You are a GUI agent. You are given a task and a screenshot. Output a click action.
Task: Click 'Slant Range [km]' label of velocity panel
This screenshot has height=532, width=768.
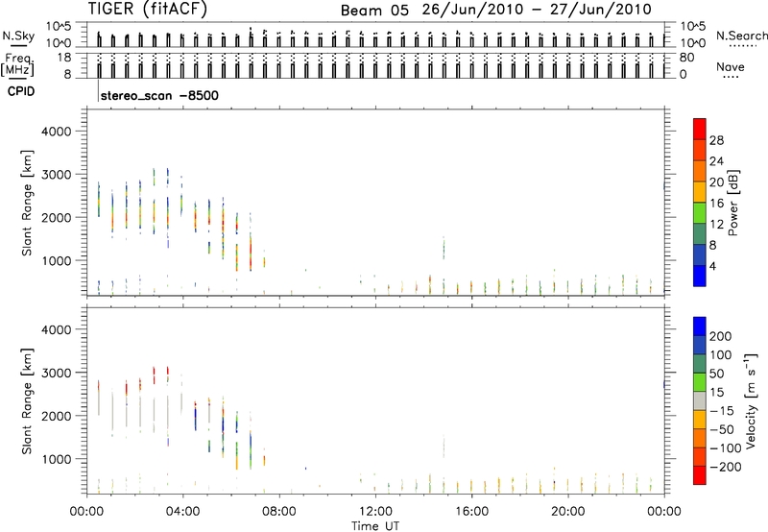click(27, 401)
